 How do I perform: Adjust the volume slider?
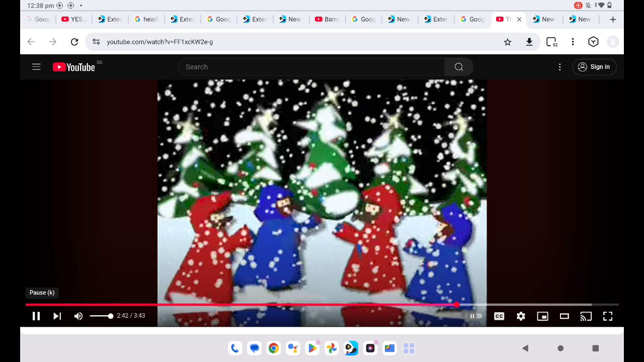[x=101, y=316]
